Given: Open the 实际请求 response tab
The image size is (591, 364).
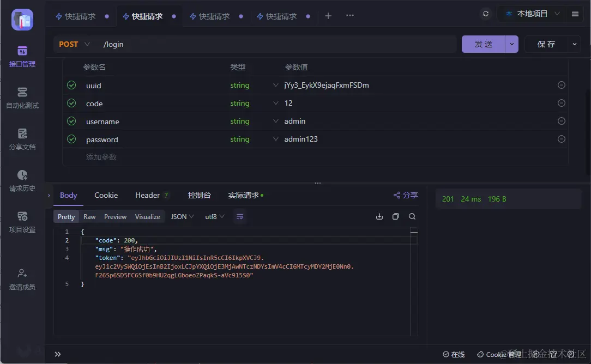Looking at the screenshot, I should (x=245, y=195).
